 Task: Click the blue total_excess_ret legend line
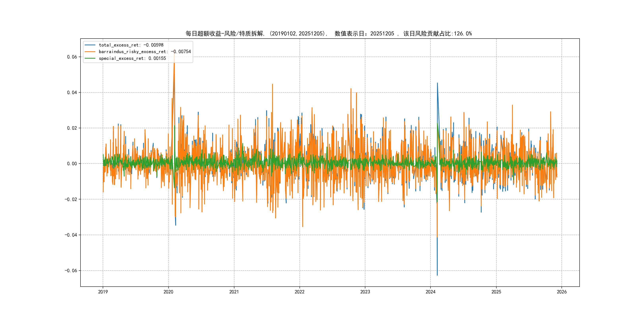click(x=90, y=45)
